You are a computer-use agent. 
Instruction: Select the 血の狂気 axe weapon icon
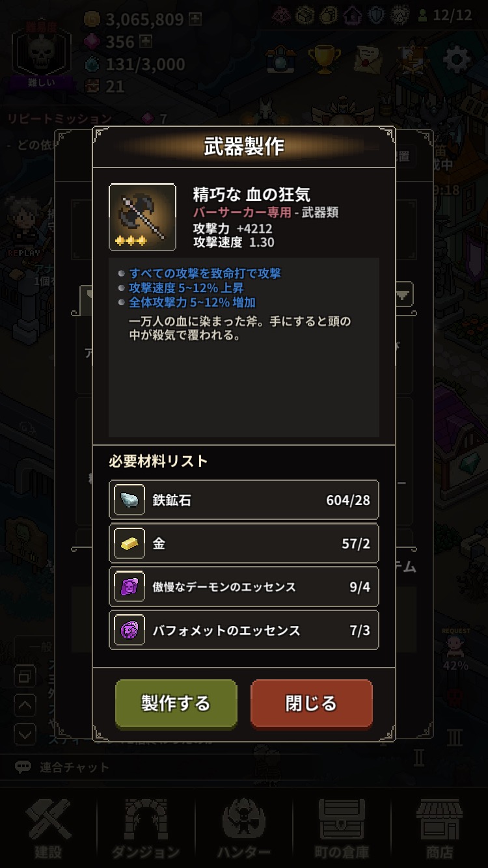coord(142,217)
